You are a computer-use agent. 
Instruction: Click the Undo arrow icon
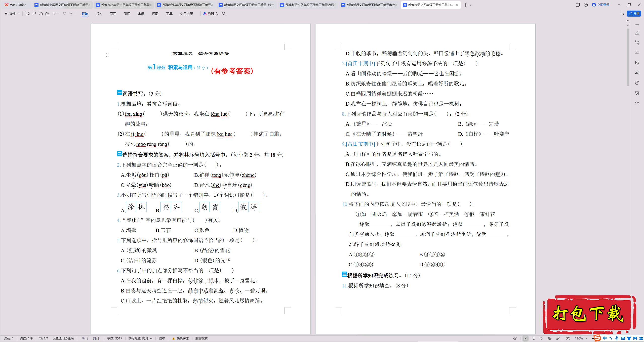click(54, 14)
